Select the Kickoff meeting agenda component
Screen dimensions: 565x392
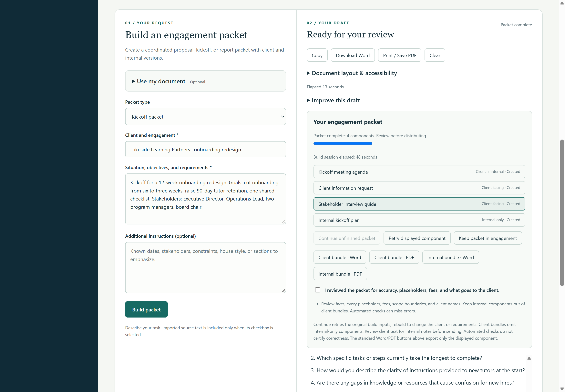tap(419, 172)
